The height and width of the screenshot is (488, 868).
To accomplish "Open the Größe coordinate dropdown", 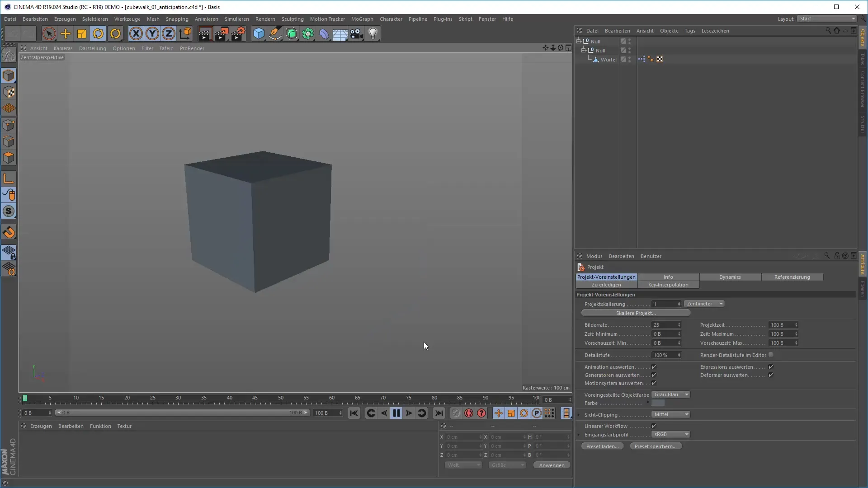I will coord(507,465).
